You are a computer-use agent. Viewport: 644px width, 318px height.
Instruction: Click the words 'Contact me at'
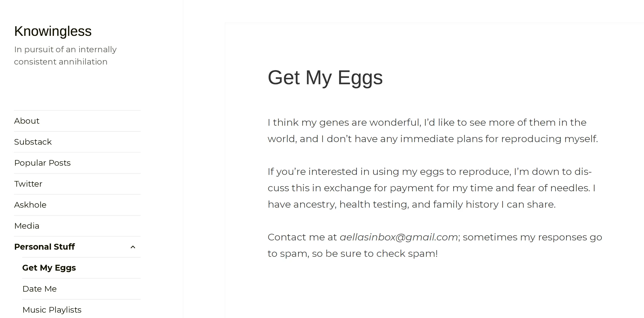point(302,237)
